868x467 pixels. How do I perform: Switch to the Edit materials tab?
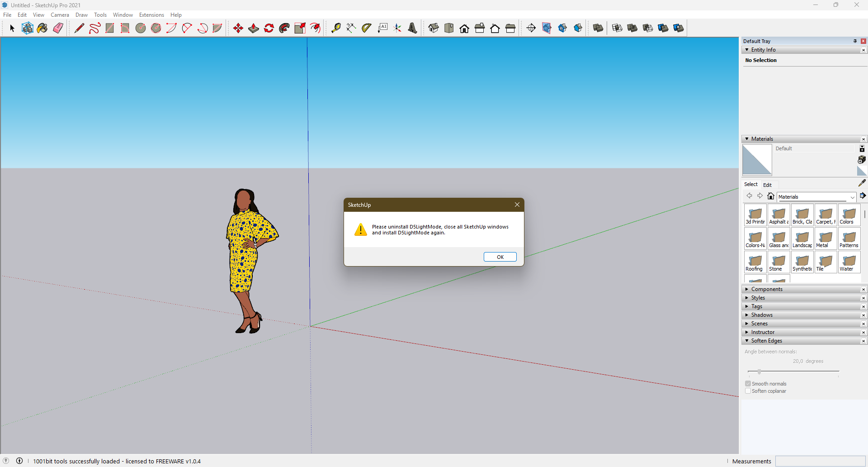(x=767, y=185)
